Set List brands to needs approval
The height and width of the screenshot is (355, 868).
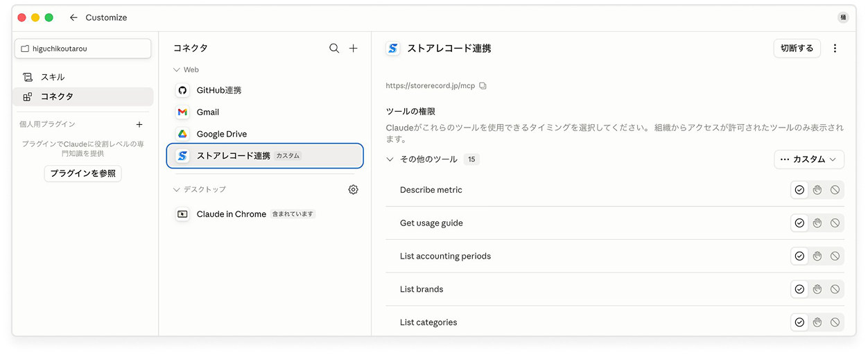click(817, 289)
